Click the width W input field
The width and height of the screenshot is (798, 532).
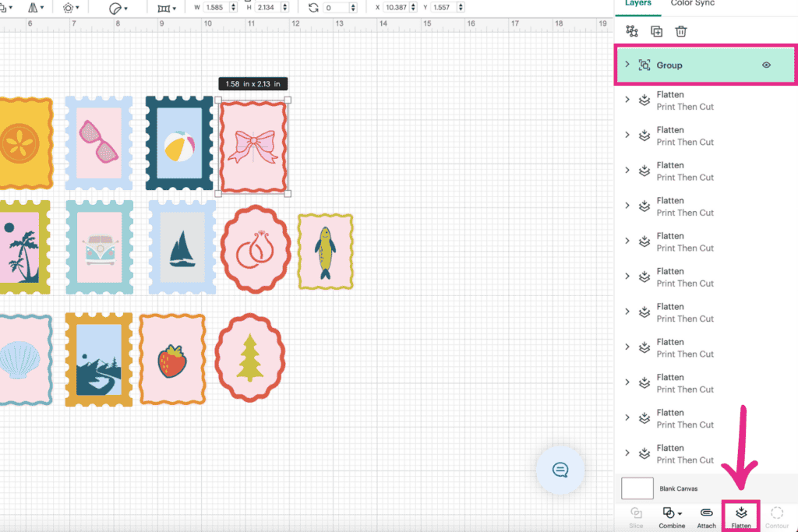click(x=217, y=8)
